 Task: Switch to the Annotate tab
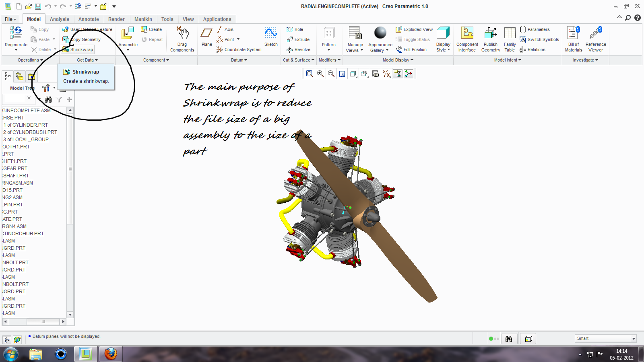89,19
